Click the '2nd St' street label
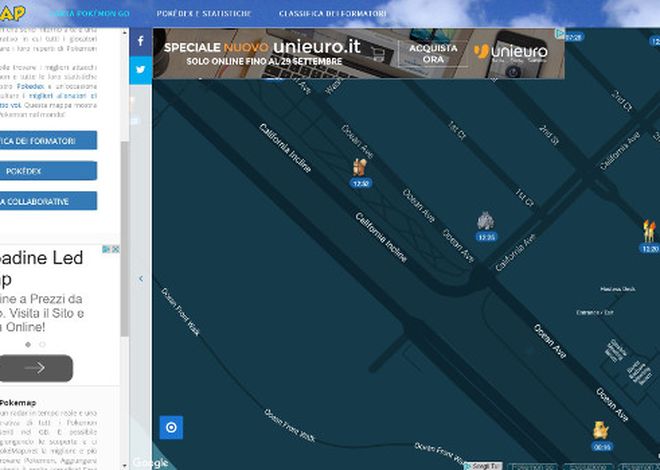 pos(548,135)
